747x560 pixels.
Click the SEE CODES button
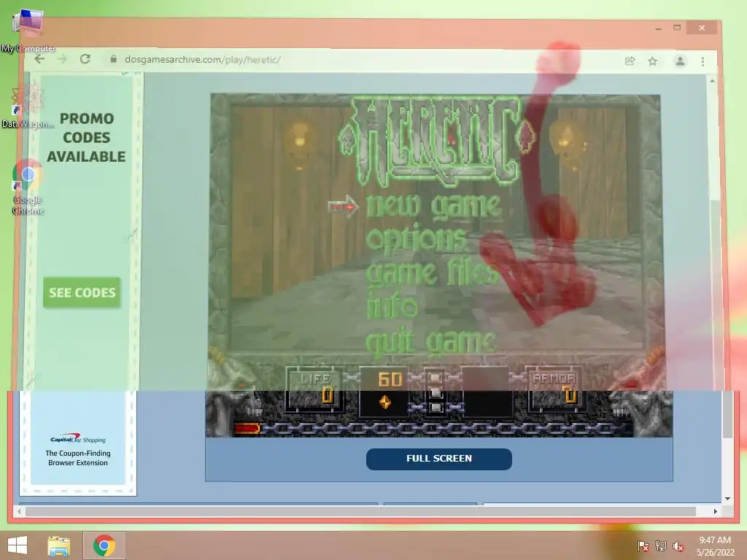82,292
